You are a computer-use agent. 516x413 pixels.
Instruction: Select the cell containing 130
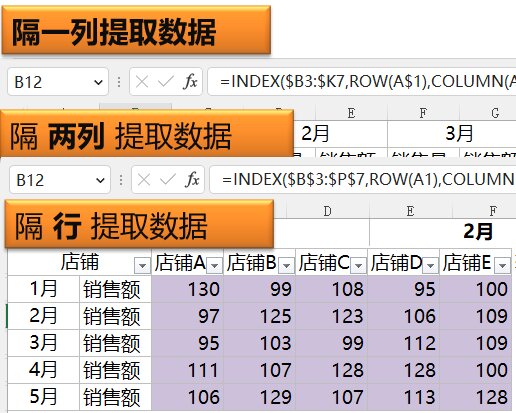[x=187, y=289]
